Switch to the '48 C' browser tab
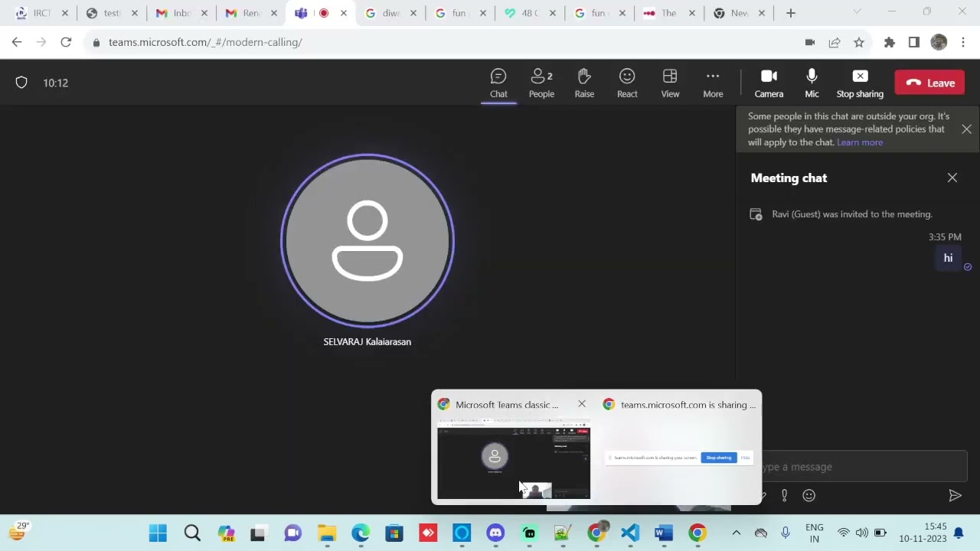This screenshot has width=980, height=551. 530,13
